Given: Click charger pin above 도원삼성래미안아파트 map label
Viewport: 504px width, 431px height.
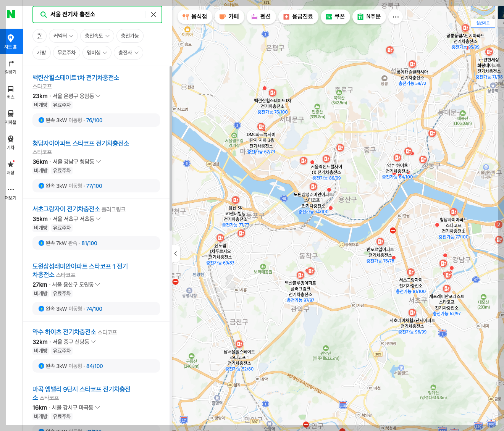Looking at the screenshot, I should tap(313, 187).
